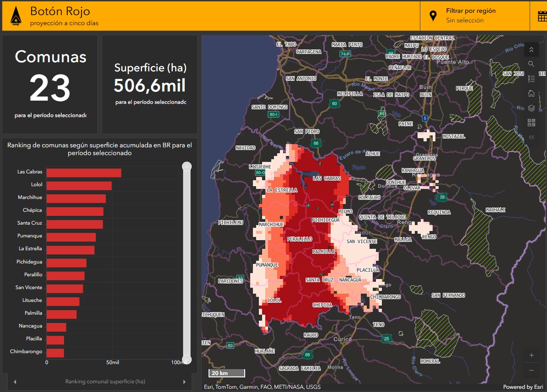Image resolution: width=547 pixels, height=392 pixels.
Task: Open the Filtrar por región dropdown
Action: [471, 16]
